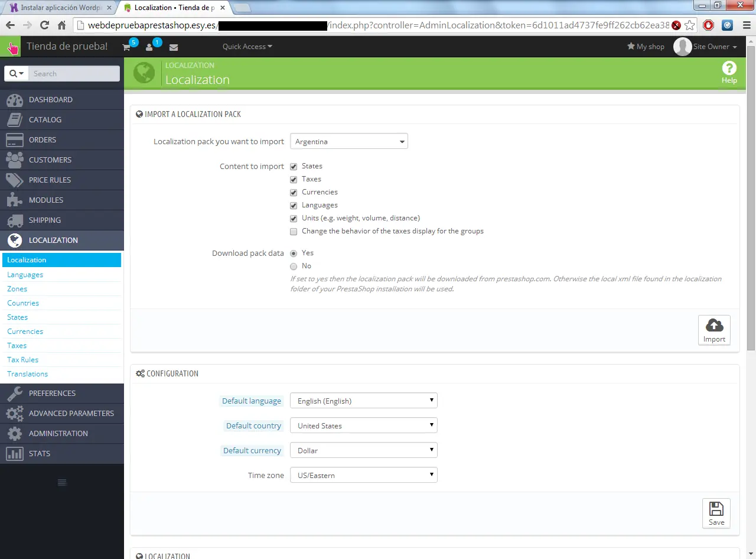This screenshot has height=559, width=756.
Task: Click the Save button in Configuration
Action: point(716,513)
